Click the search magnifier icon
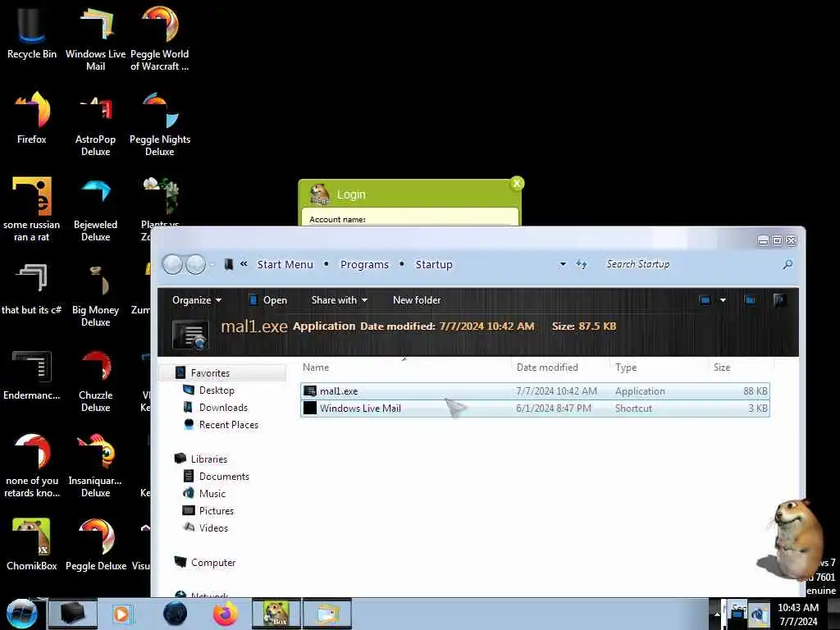Screen dimensions: 840x630 click(787, 264)
